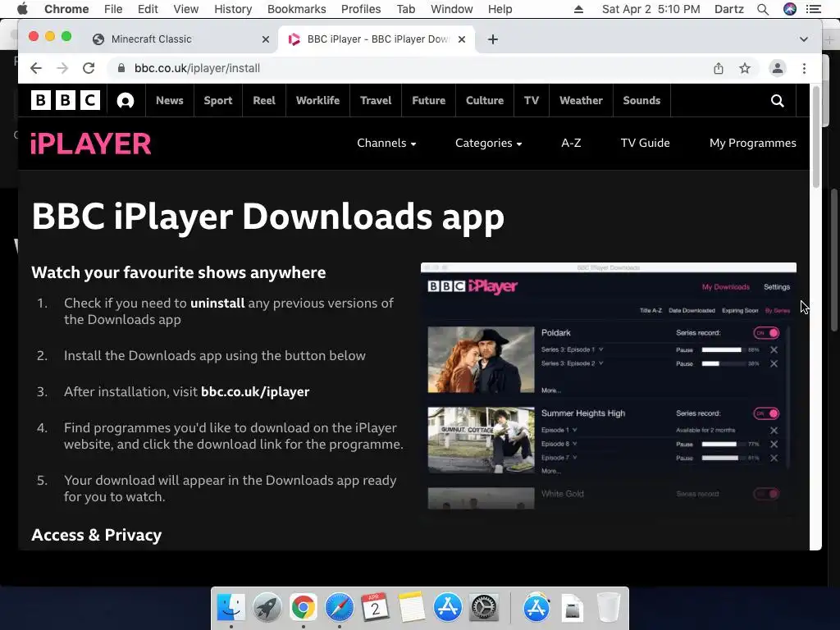
Task: Click the page's vertical scrollbar
Action: (816, 137)
